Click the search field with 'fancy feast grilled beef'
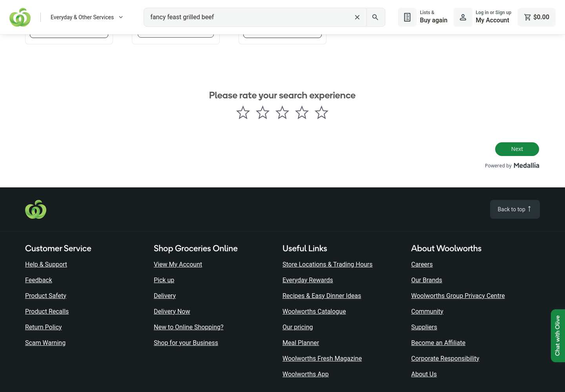Screen dimensions: 565x392 tap(249, 17)
